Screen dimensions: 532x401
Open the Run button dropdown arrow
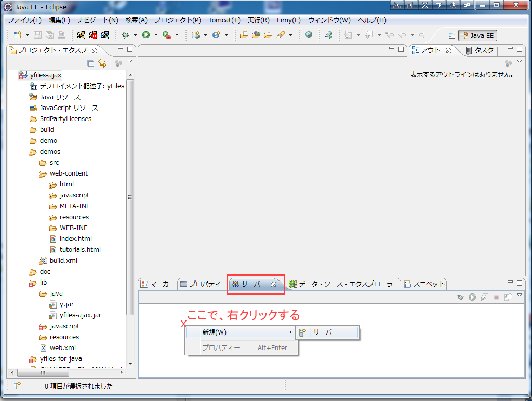[155, 35]
